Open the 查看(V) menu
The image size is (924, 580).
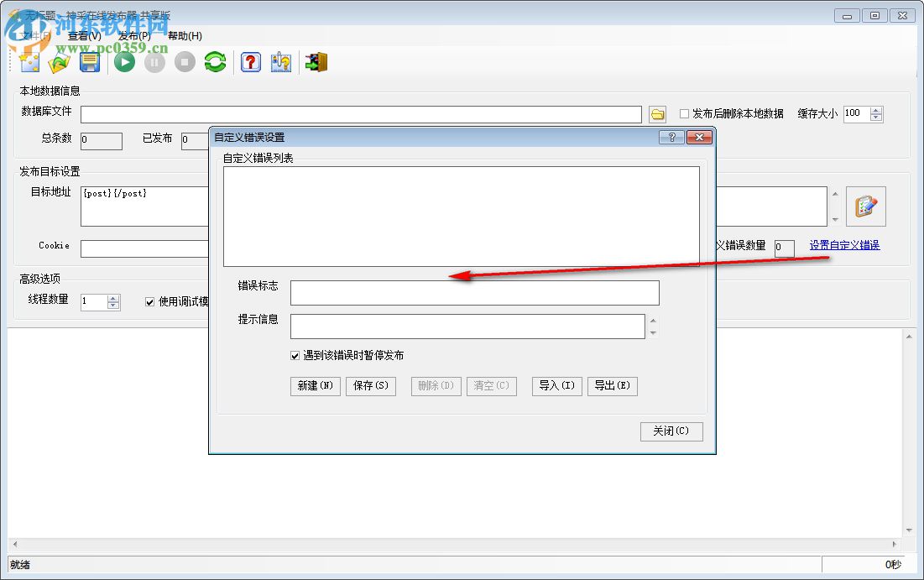[84, 36]
